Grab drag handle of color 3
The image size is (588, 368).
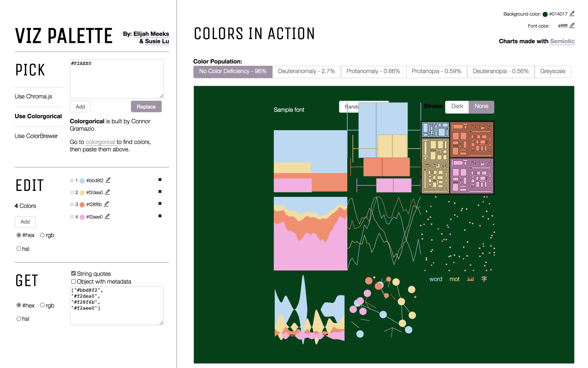(x=72, y=204)
